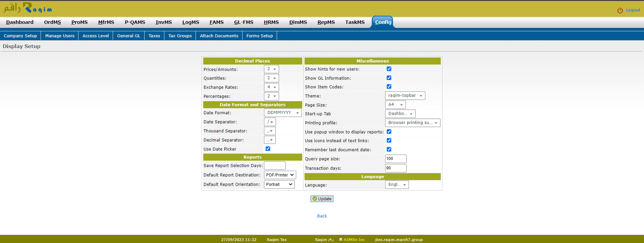Image resolution: width=644 pixels, height=243 pixels.
Task: Open the Page Size dropdown showing A4
Action: coord(395,105)
